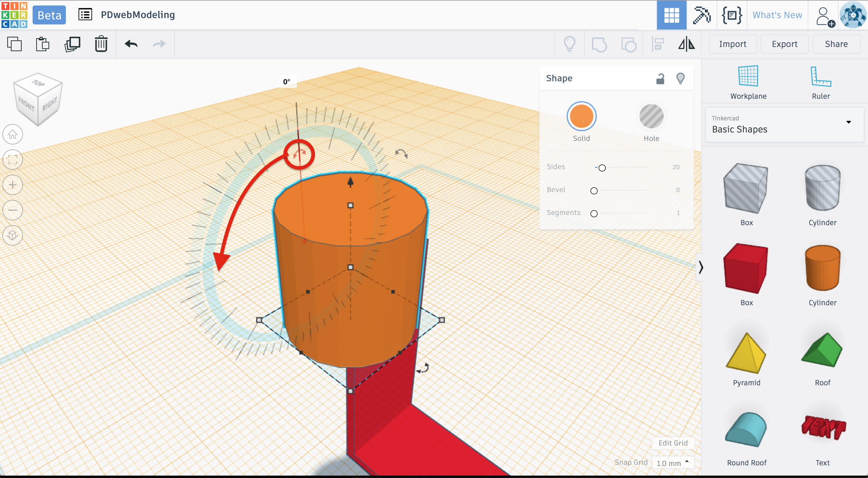The width and height of the screenshot is (868, 478).
Task: Click the Edit Grid button
Action: 673,443
